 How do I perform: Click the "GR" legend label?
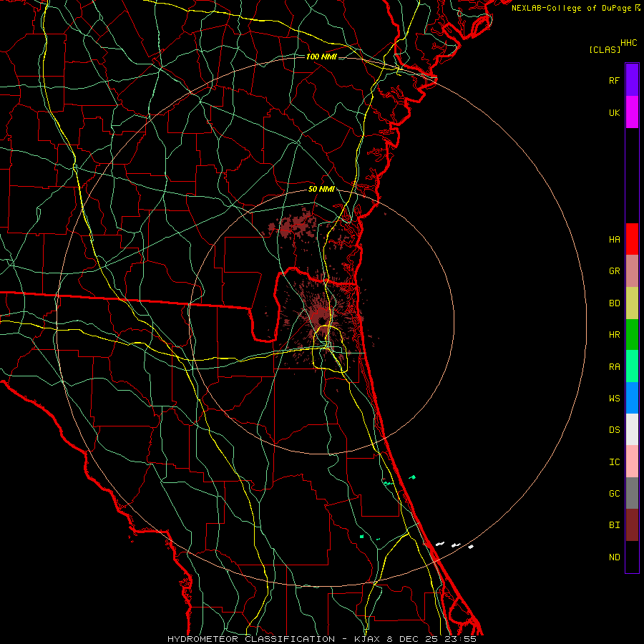click(614, 271)
